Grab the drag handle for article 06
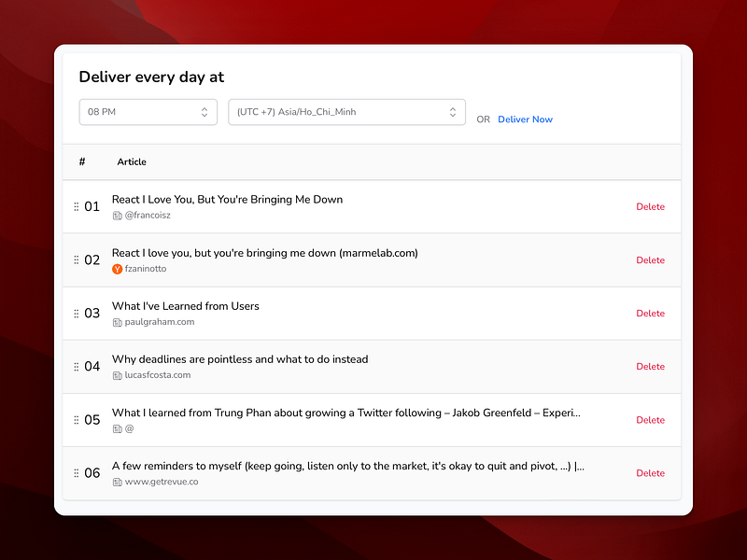Viewport: 747px width, 560px height. [x=77, y=473]
